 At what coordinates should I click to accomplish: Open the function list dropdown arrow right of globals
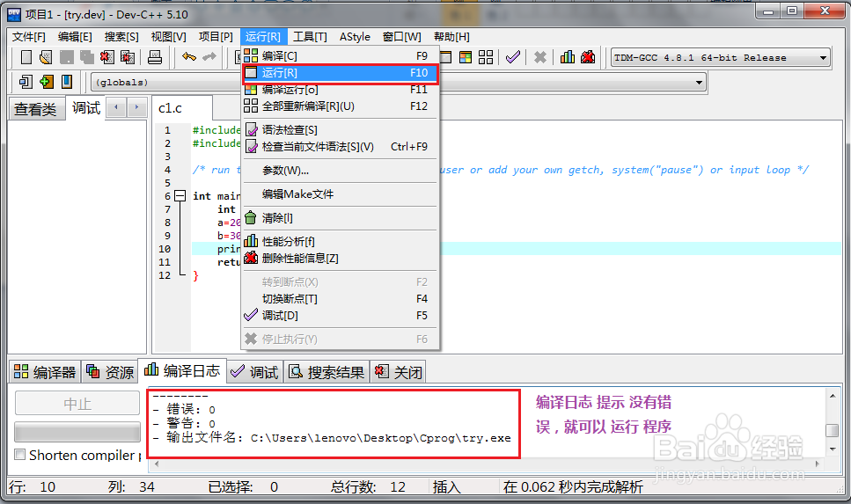pyautogui.click(x=699, y=83)
